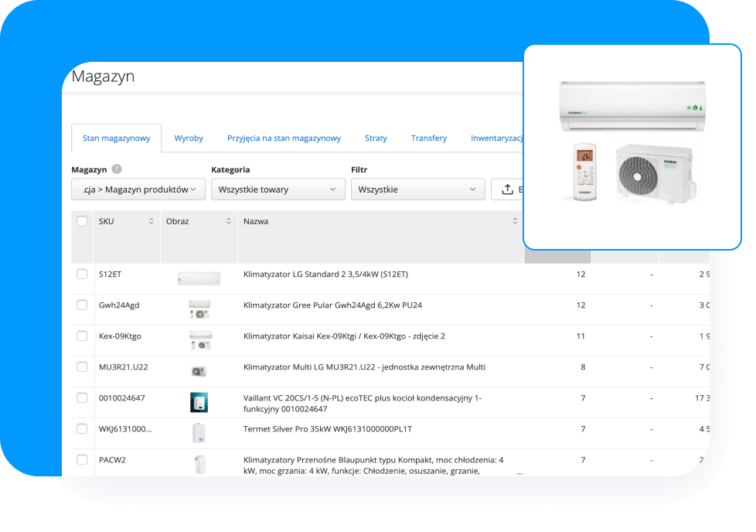Click the Export upload icon
The width and height of the screenshot is (756, 532).
point(509,189)
